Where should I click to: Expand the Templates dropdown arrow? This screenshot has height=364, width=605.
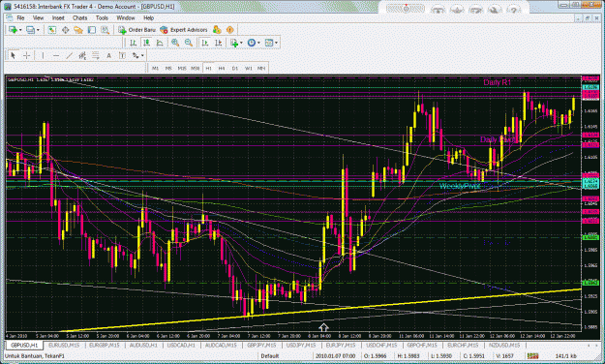click(276, 43)
